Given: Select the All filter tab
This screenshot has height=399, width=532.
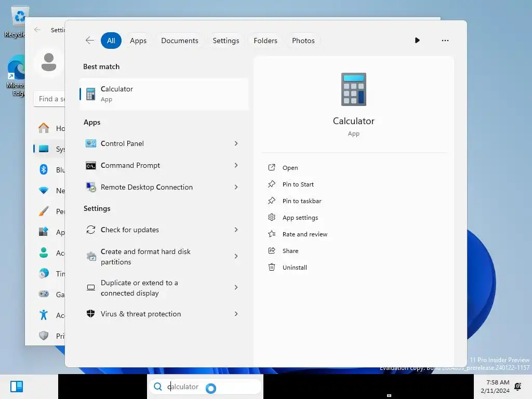Looking at the screenshot, I should click(111, 41).
